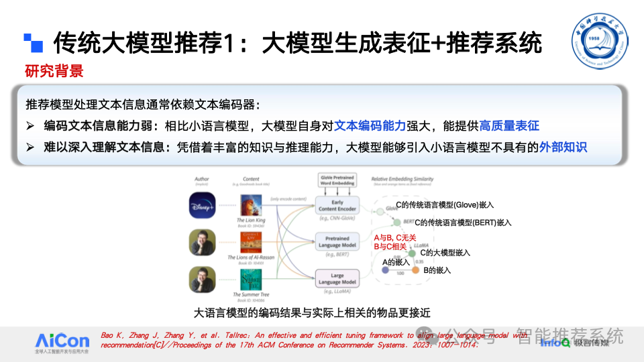Image resolution: width=644 pixels, height=362 pixels.
Task: Click the Pretrained Language Model box
Action: (x=337, y=242)
